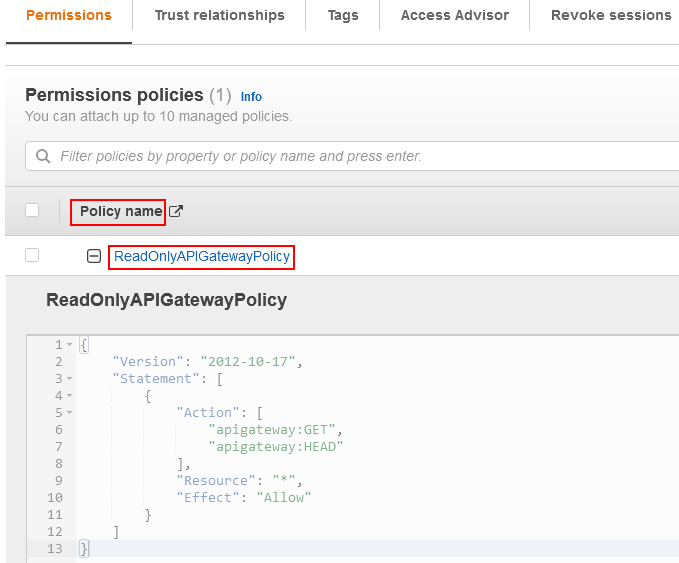Collapse the Statement array at line 3
This screenshot has width=679, height=563.
(69, 378)
